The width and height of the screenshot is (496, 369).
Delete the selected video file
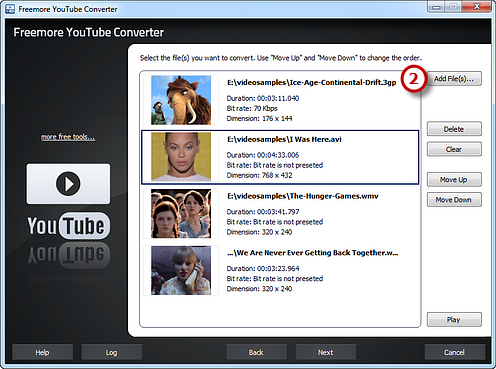(454, 129)
